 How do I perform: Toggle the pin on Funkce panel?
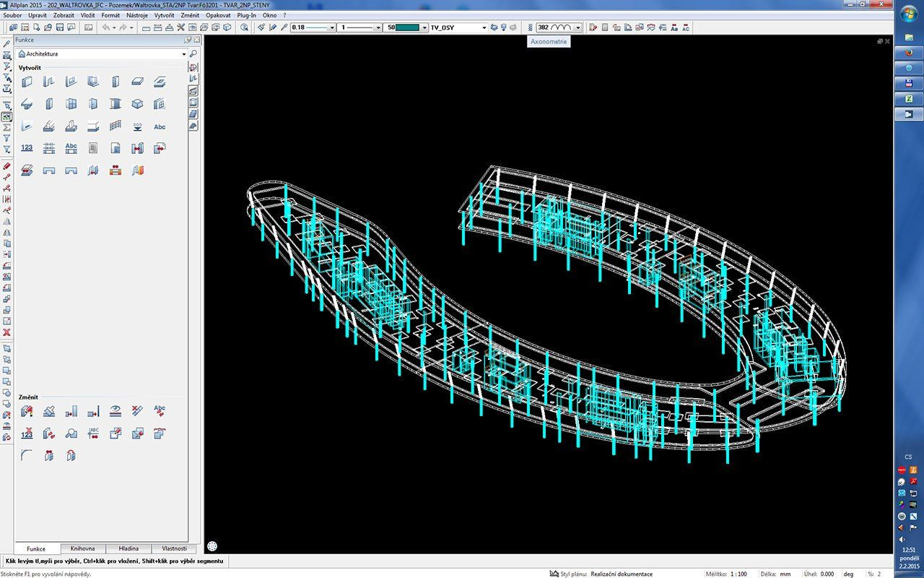pyautogui.click(x=188, y=40)
